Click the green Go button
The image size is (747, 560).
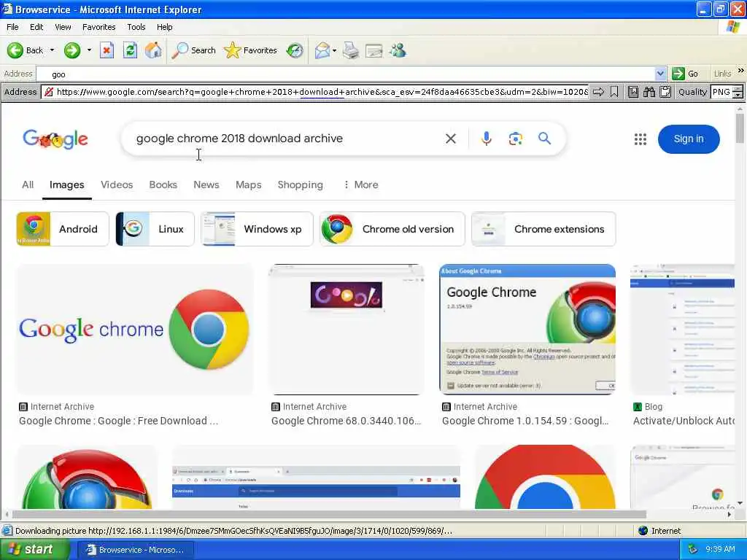click(685, 74)
